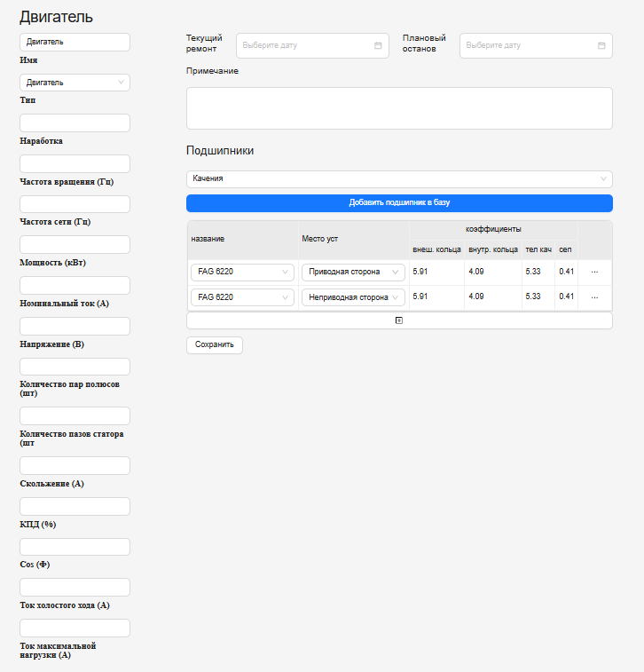Click calendar icon in Текущий ремонт field
This screenshot has width=644, height=672.
tap(378, 45)
